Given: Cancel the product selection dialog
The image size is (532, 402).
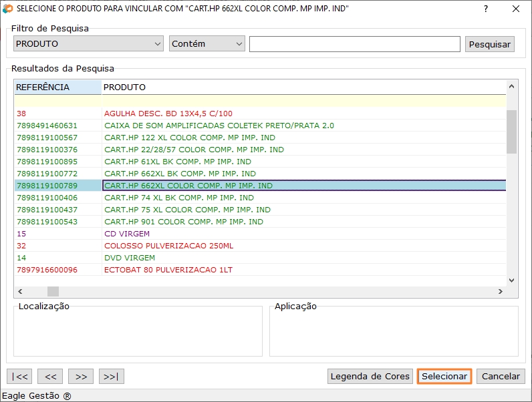Looking at the screenshot, I should tap(501, 377).
